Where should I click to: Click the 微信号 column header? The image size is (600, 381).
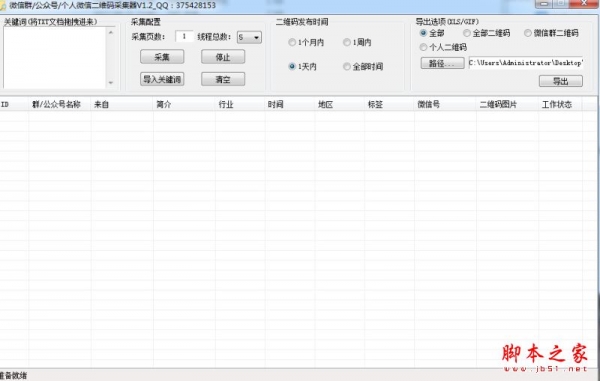coord(445,104)
